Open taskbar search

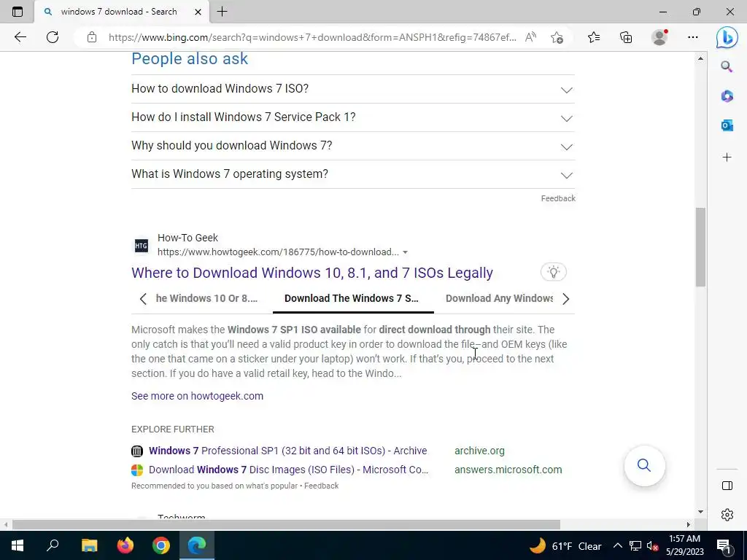point(53,545)
